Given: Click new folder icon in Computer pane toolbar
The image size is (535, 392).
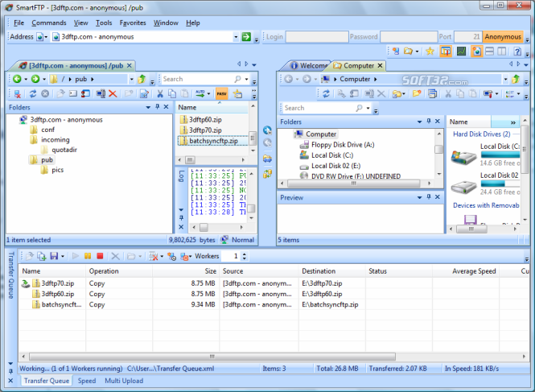Looking at the screenshot, I should click(417, 93).
